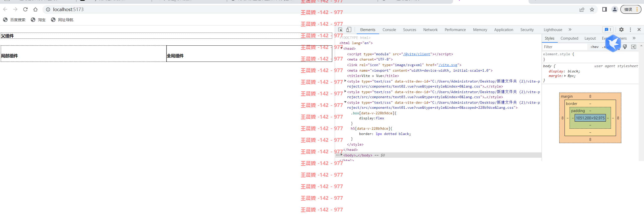The image size is (644, 218).
Task: Select the Layout sub-tab
Action: tap(590, 38)
